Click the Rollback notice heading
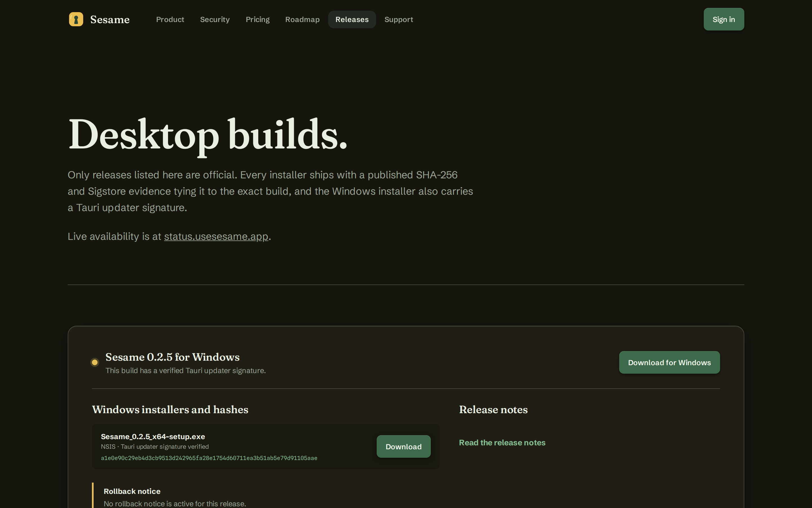The width and height of the screenshot is (812, 508). point(132,491)
